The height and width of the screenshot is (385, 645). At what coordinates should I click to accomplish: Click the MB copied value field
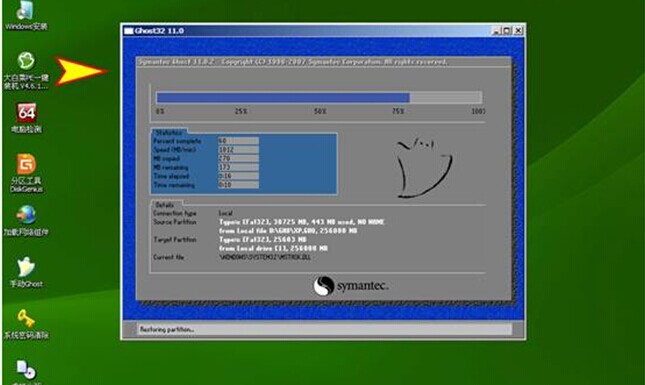238,158
